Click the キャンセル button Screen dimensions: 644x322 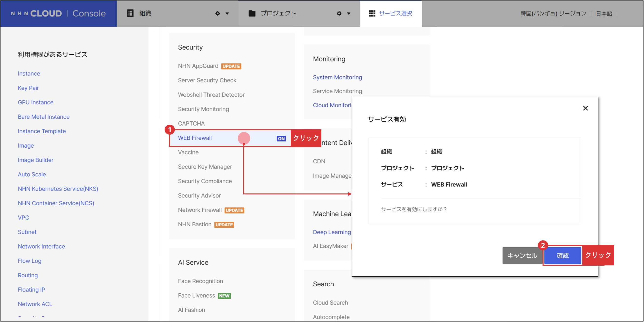pyautogui.click(x=523, y=255)
